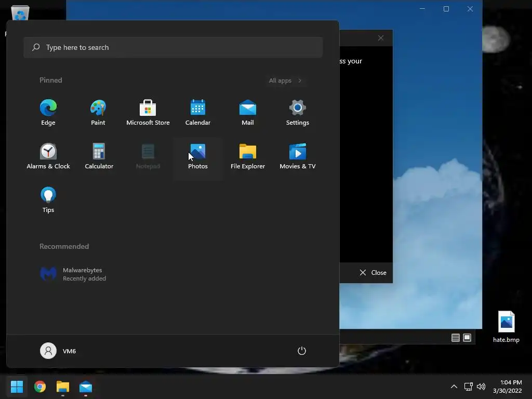Open the Tips app
The height and width of the screenshot is (399, 532).
(48, 200)
